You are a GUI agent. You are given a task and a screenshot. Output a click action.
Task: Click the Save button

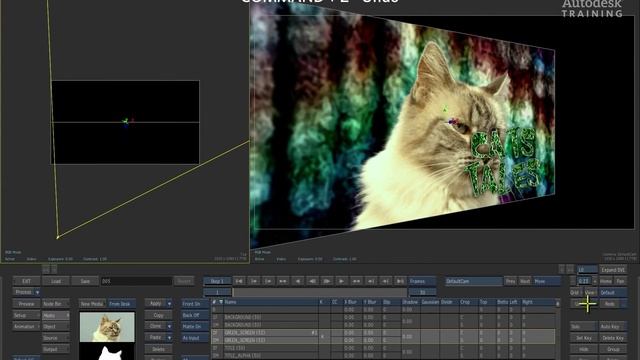[85, 281]
